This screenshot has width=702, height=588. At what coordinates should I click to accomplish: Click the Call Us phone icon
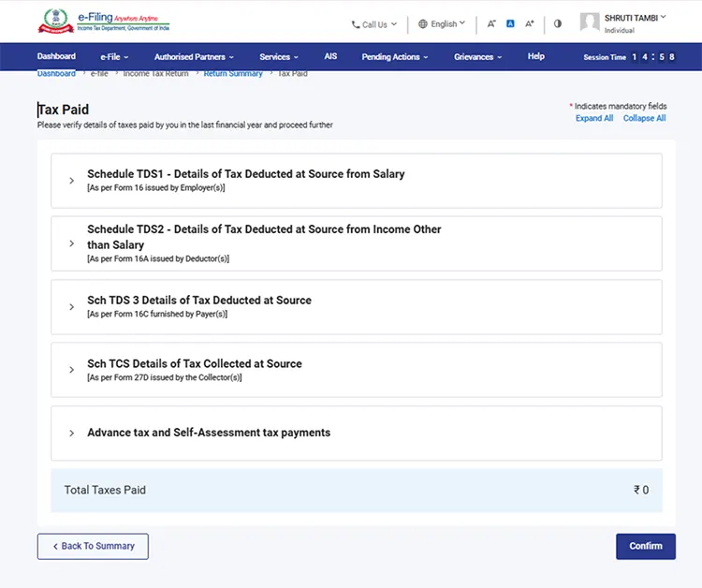pos(356,24)
